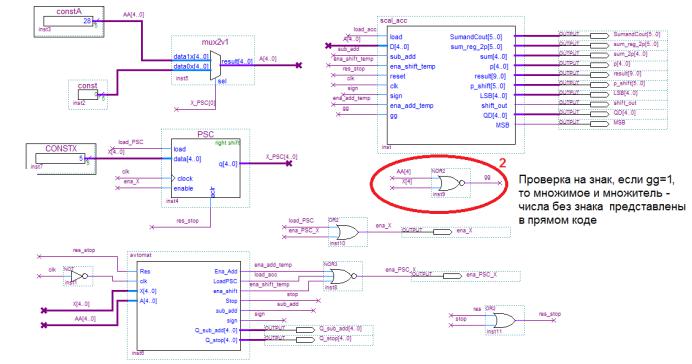Click the shift_out output pin symbol
The width and height of the screenshot is (692, 364).
point(599,104)
